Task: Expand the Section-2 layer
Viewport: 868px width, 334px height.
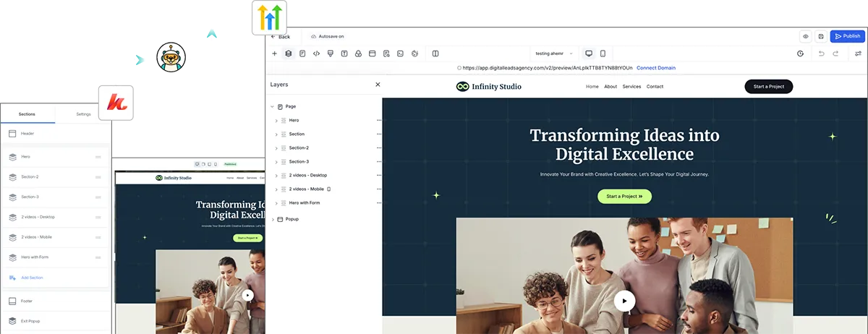Action: click(x=276, y=147)
